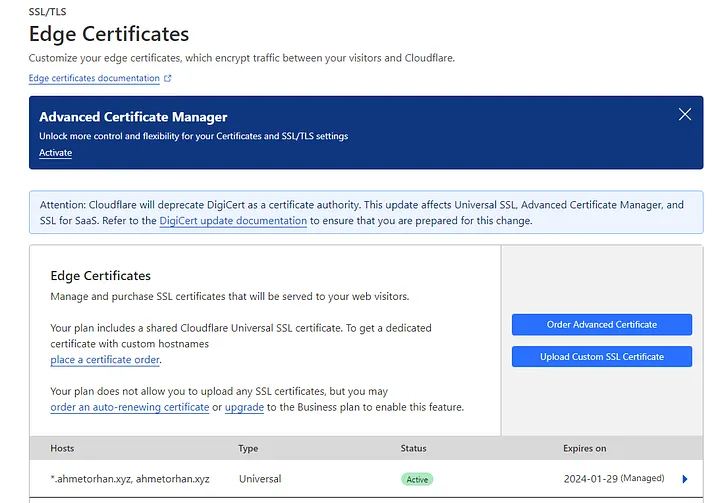Click the upgrade to Business plan link
Screen dimensions: 720x503
pos(245,407)
